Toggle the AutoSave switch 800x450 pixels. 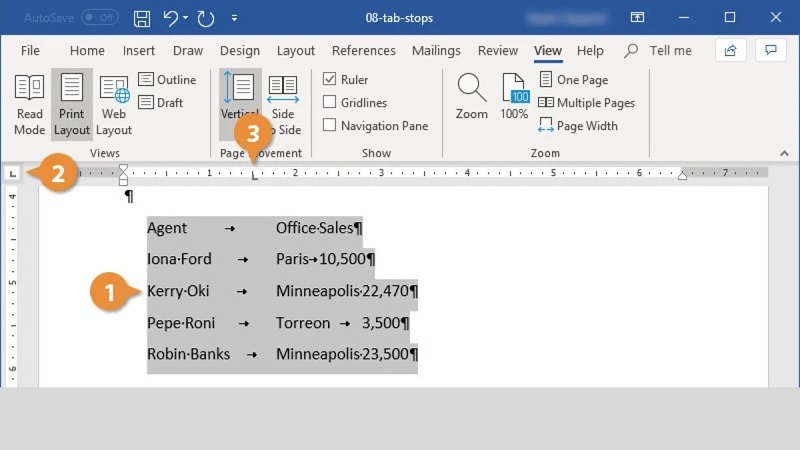(x=99, y=18)
